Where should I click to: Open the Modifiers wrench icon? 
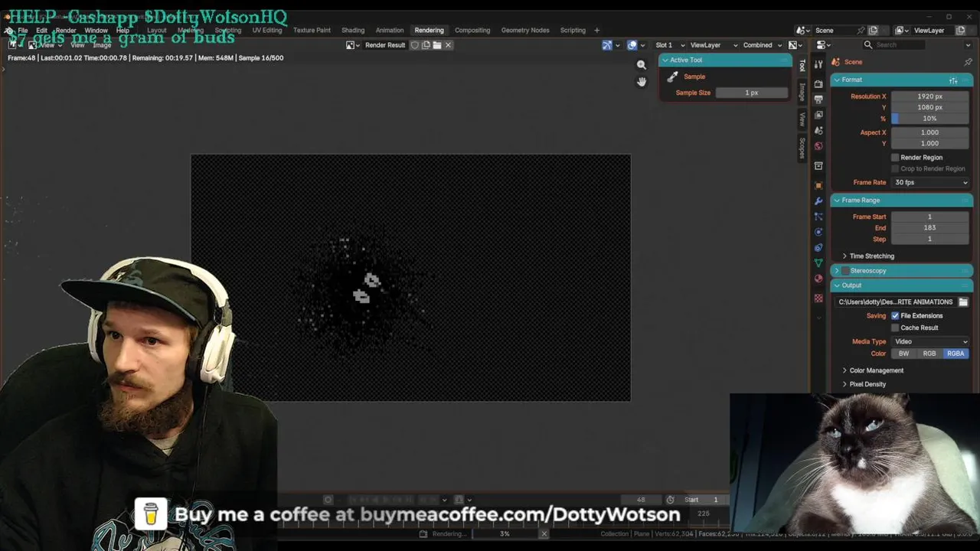click(818, 201)
